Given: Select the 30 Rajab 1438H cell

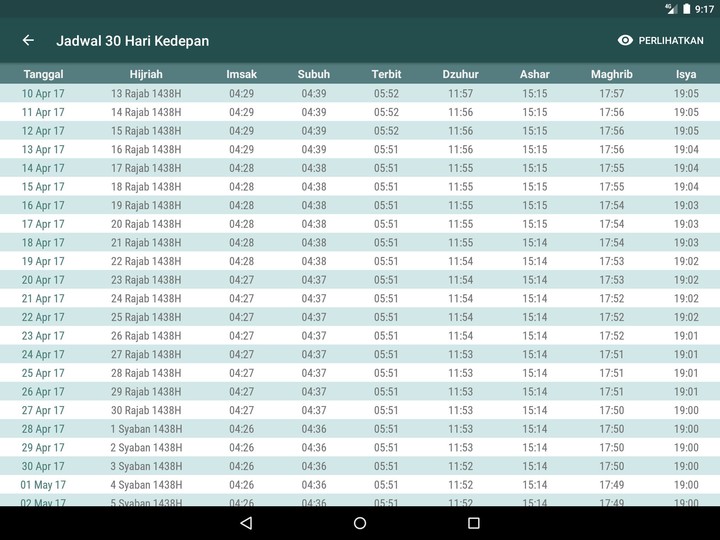Looking at the screenshot, I should click(146, 410).
